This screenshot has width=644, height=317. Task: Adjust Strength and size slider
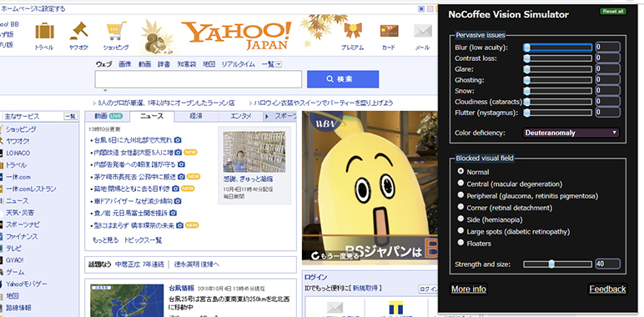[558, 264]
